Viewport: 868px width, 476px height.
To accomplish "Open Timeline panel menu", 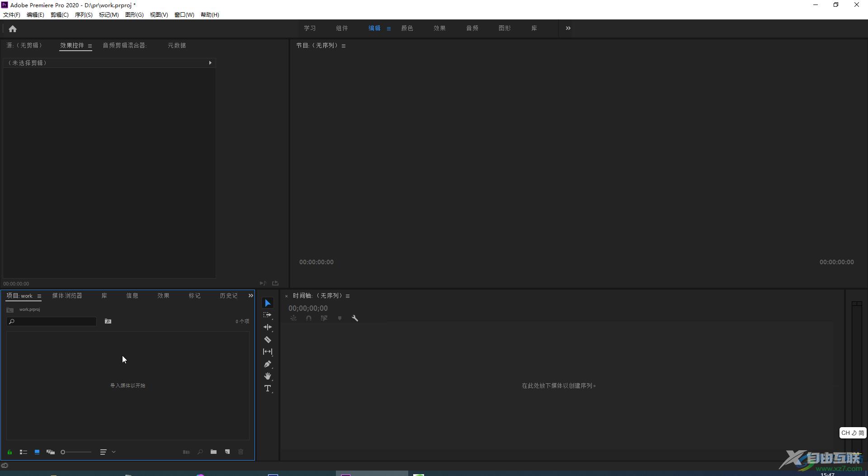I will 348,296.
